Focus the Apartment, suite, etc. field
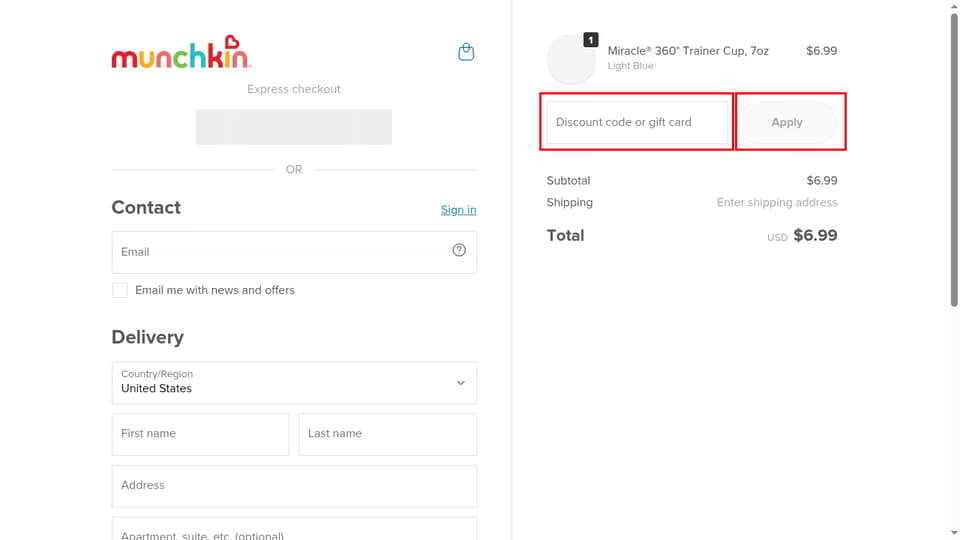The image size is (960, 540). pyautogui.click(x=294, y=529)
